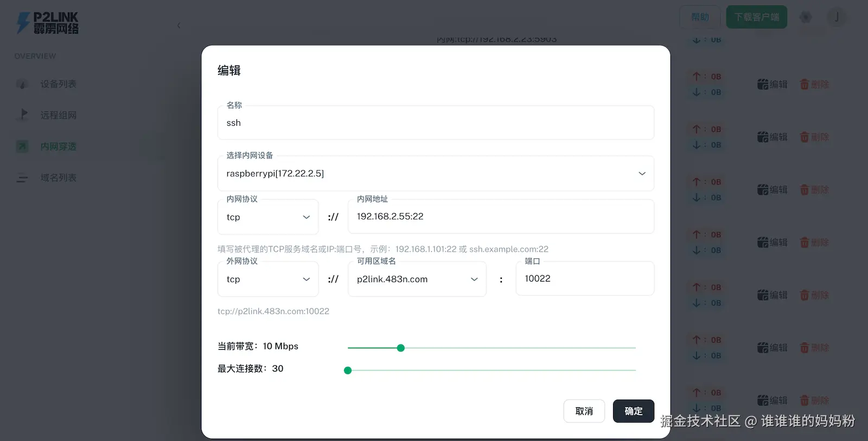Click the P2LINK 霹雳网络 logo

pyautogui.click(x=47, y=23)
